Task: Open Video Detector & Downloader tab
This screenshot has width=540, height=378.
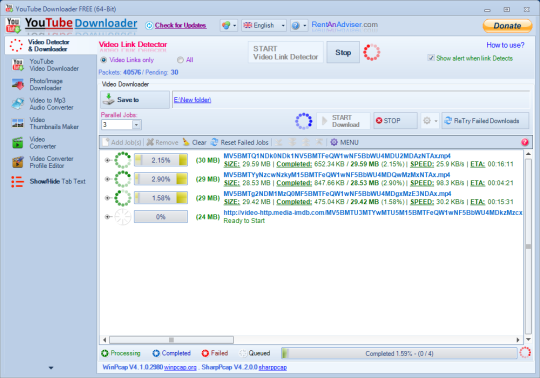Action: point(51,45)
